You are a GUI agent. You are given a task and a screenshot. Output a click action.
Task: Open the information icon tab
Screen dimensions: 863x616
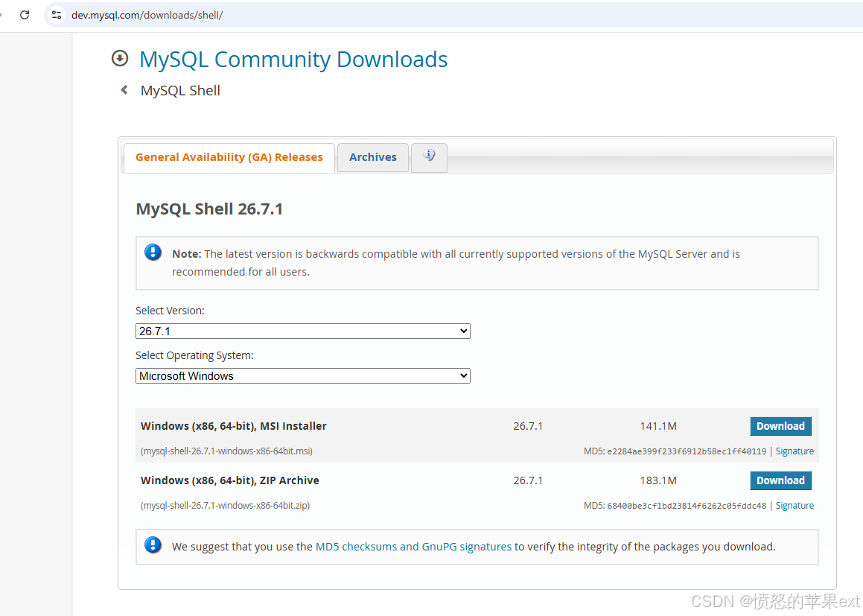(429, 157)
